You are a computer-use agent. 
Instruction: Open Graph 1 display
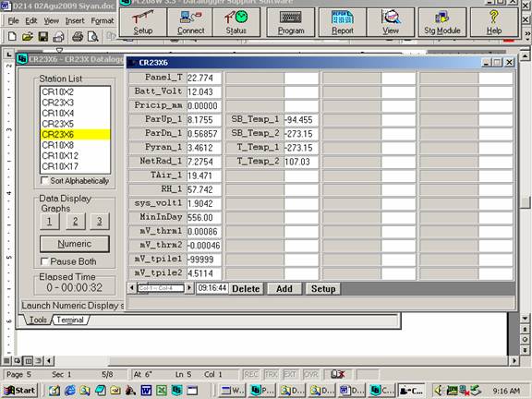[50, 222]
